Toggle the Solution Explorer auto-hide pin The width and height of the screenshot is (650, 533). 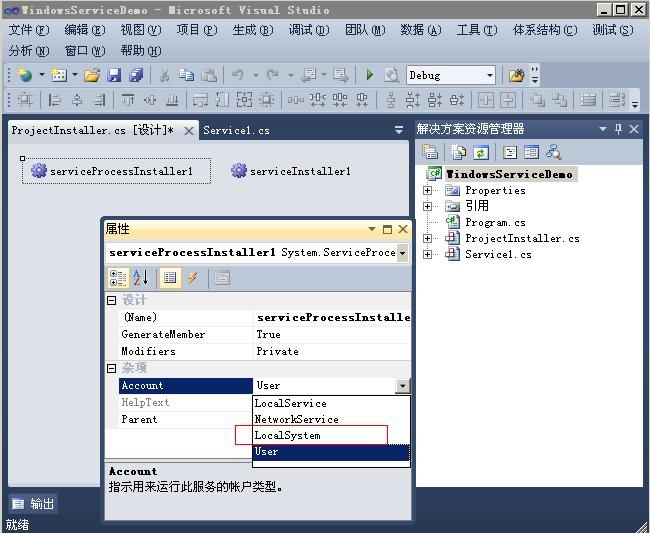click(618, 129)
